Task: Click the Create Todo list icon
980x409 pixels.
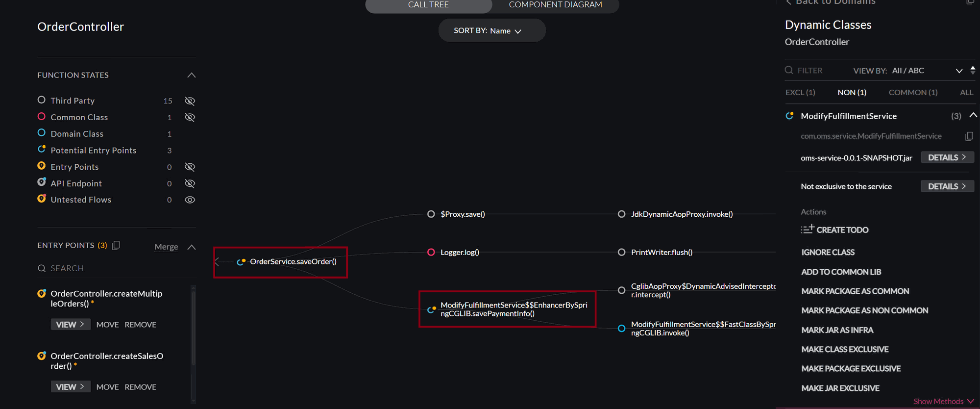Action: pyautogui.click(x=807, y=229)
